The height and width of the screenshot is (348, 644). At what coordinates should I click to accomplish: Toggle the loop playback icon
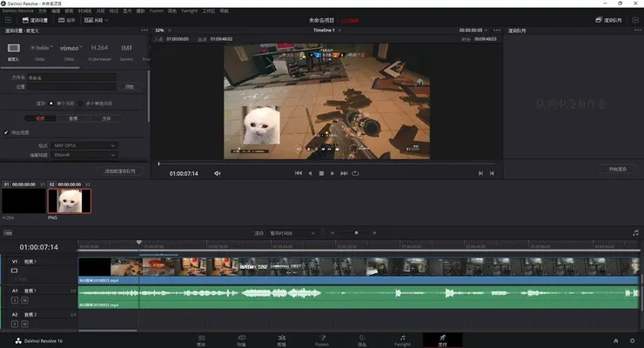(355, 173)
